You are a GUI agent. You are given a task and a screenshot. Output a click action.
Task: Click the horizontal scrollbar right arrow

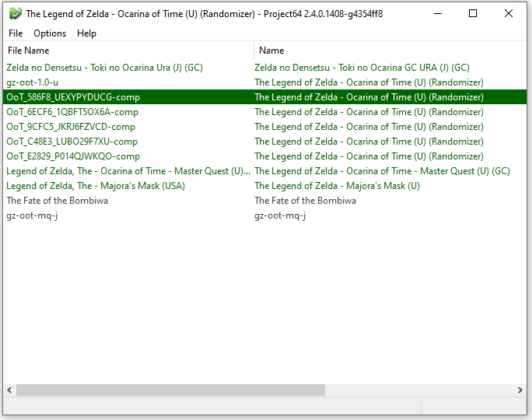pos(520,390)
